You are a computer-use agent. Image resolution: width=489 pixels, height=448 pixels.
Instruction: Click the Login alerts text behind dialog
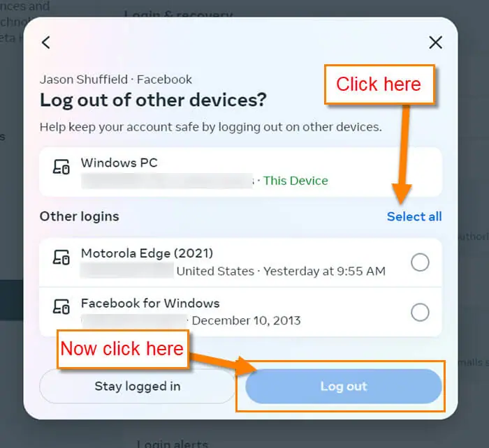click(x=173, y=443)
